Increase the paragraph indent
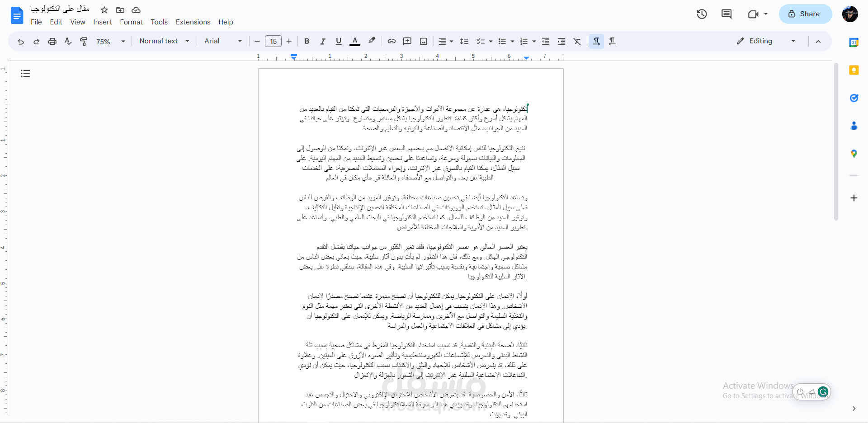This screenshot has width=868, height=423. point(561,41)
